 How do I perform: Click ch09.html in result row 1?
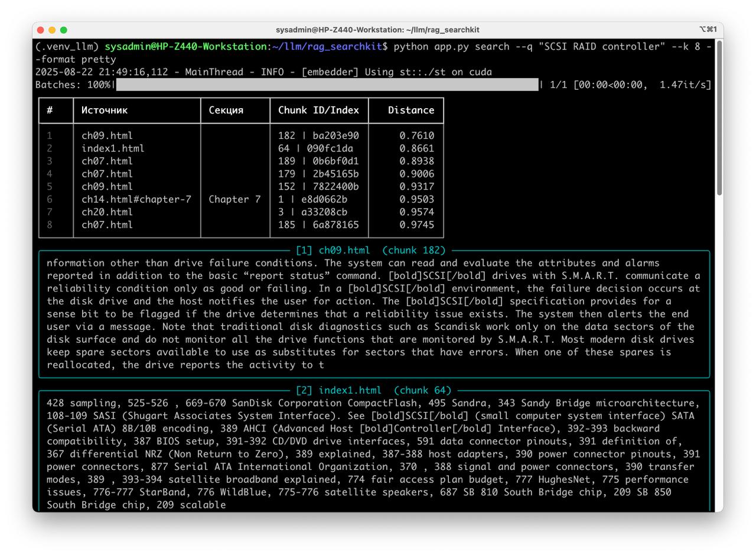(x=107, y=135)
